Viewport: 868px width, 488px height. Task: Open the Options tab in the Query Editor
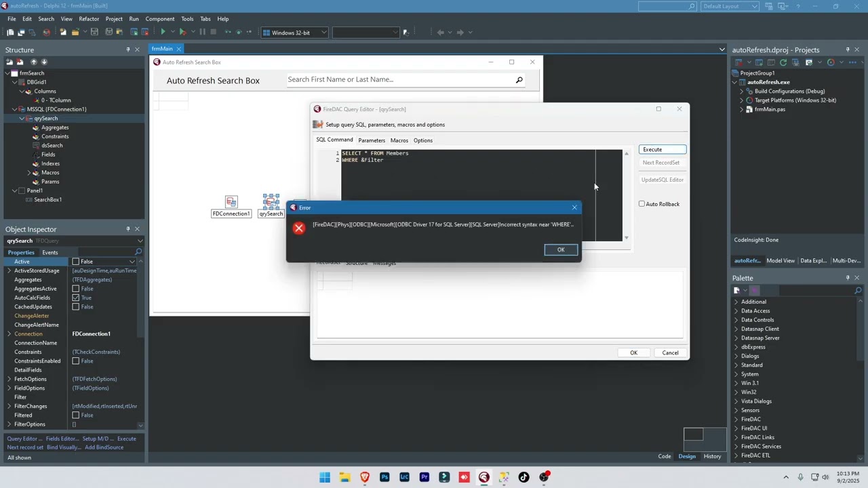click(x=422, y=140)
